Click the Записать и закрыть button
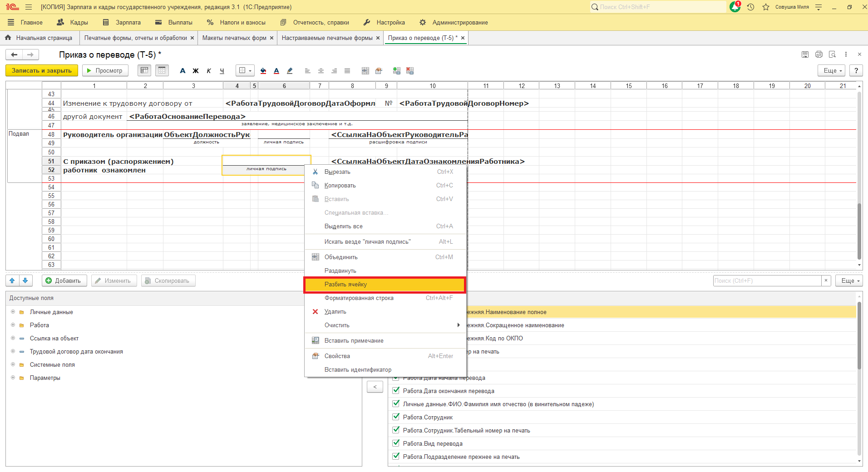 (42, 70)
